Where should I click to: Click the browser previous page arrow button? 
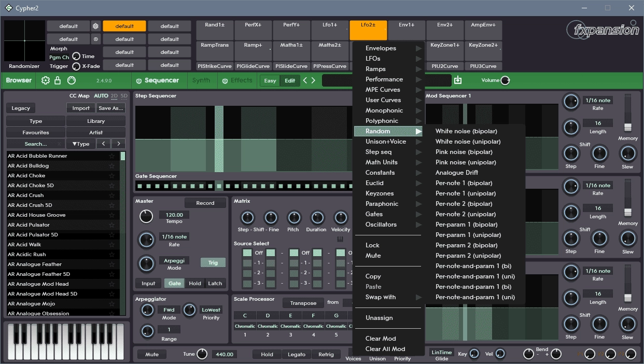(x=104, y=144)
